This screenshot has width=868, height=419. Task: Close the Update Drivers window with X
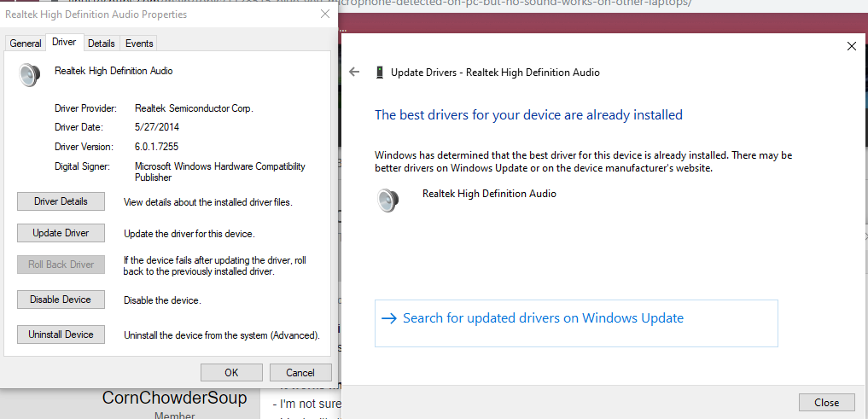(x=852, y=46)
